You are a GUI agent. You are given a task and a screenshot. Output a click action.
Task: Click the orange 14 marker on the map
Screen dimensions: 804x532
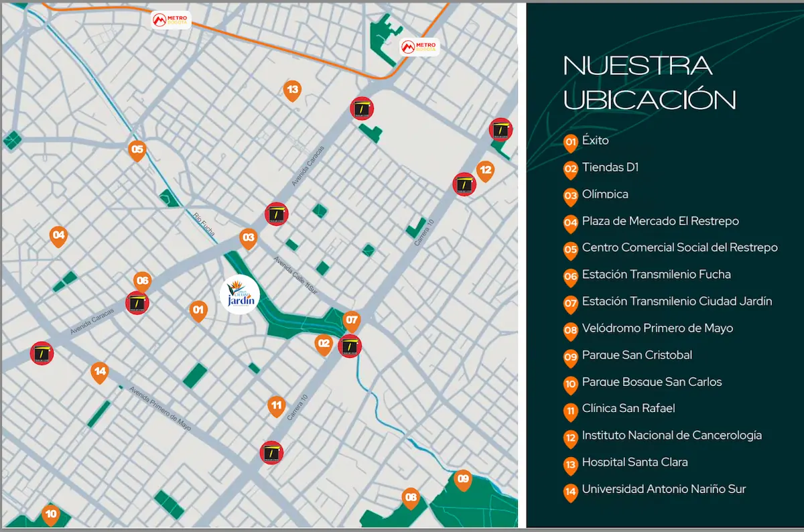[100, 371]
